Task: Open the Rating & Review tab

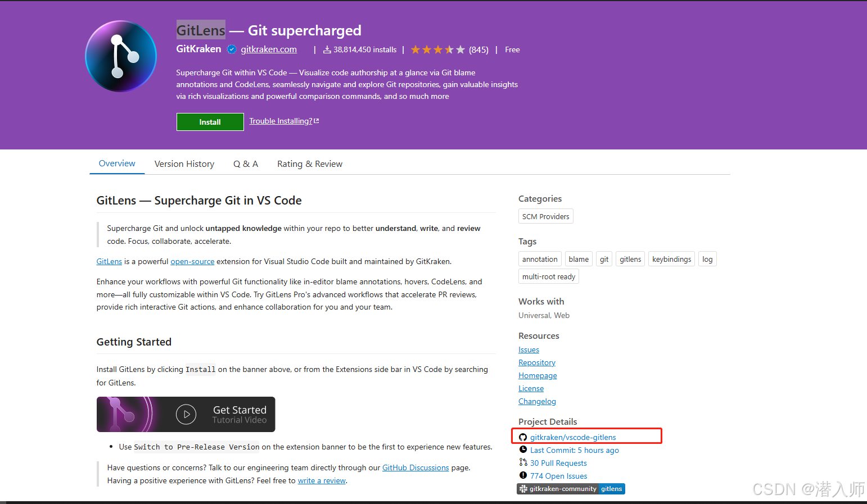Action: [x=310, y=164]
